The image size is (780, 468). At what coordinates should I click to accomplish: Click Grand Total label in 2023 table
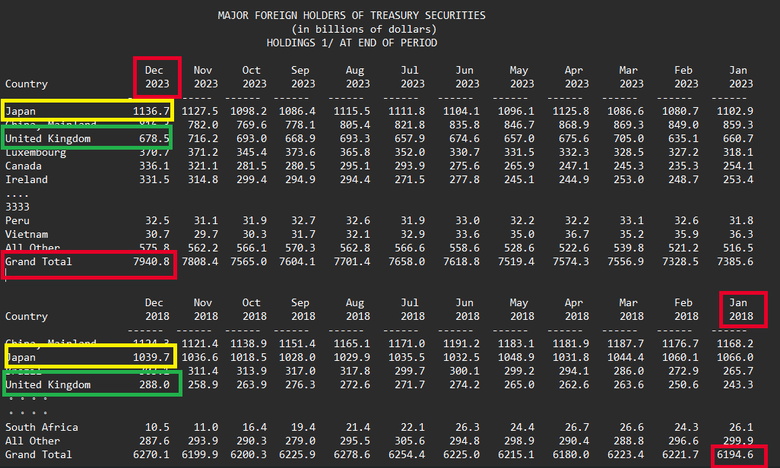[x=39, y=262]
